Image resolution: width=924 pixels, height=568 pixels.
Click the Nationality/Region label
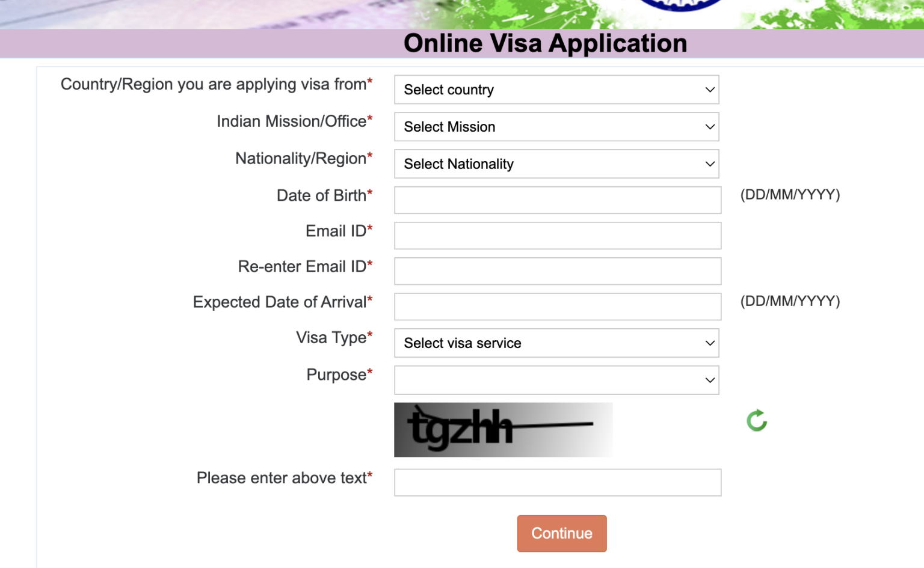301,159
